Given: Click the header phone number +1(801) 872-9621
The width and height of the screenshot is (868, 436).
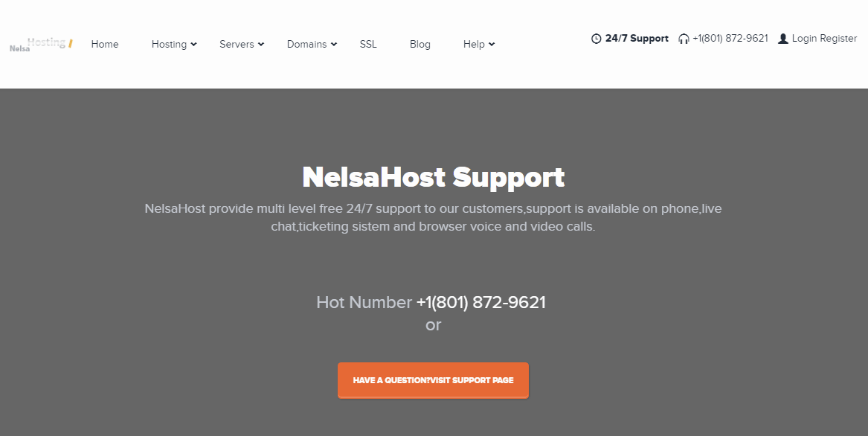Looking at the screenshot, I should [730, 39].
